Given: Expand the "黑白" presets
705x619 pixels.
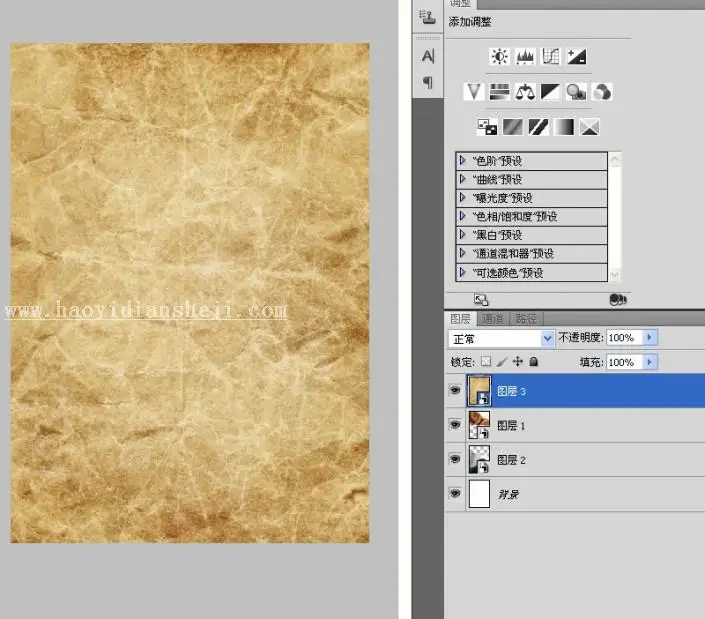Looking at the screenshot, I should tap(462, 234).
